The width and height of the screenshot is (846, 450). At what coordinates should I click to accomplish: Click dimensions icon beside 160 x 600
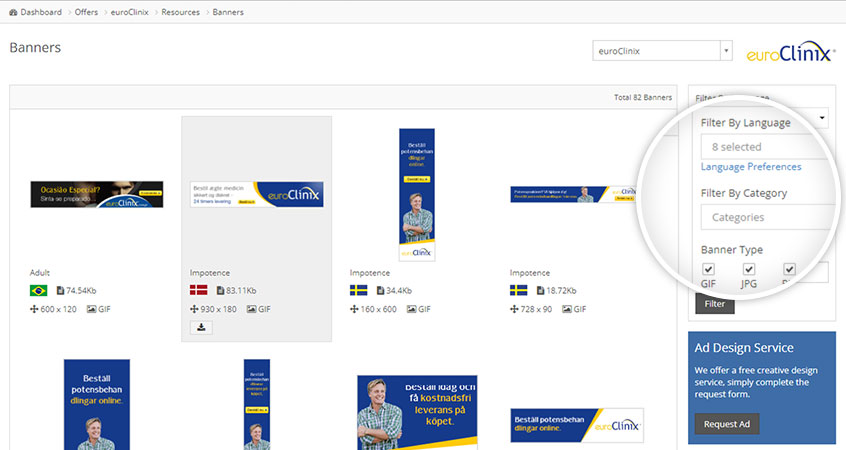pyautogui.click(x=354, y=309)
